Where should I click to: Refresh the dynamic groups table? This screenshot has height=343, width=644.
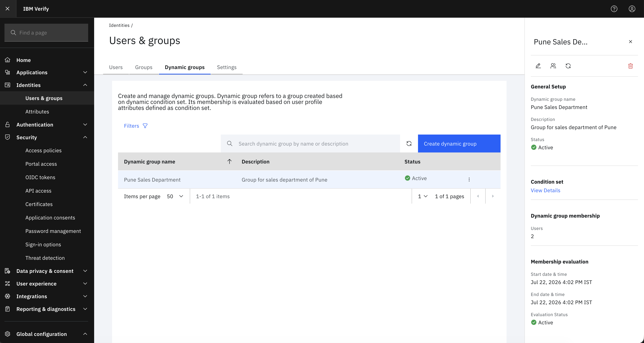click(409, 143)
